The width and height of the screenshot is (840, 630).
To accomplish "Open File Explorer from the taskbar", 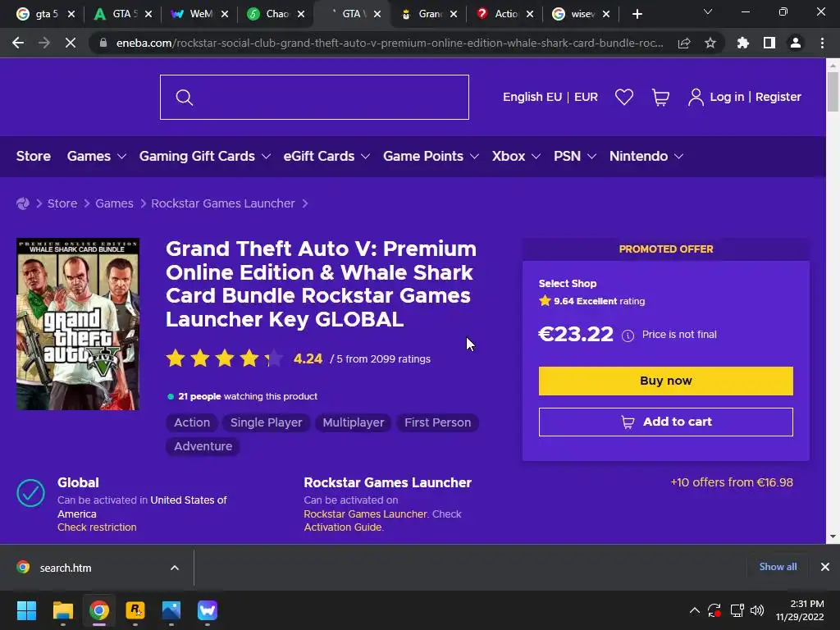I will tap(62, 610).
